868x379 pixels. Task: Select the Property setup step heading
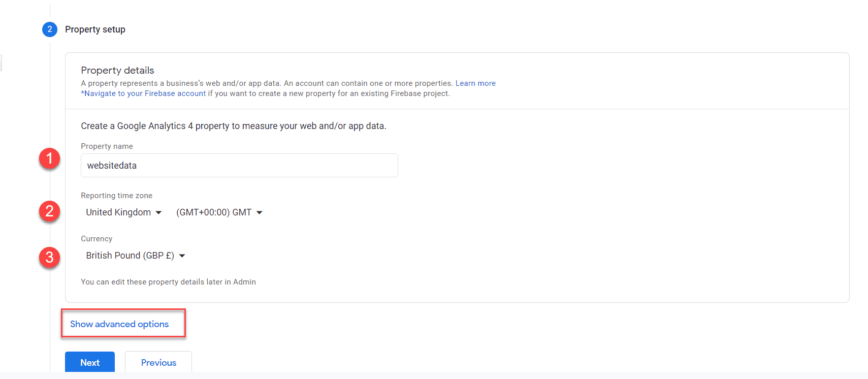click(95, 29)
